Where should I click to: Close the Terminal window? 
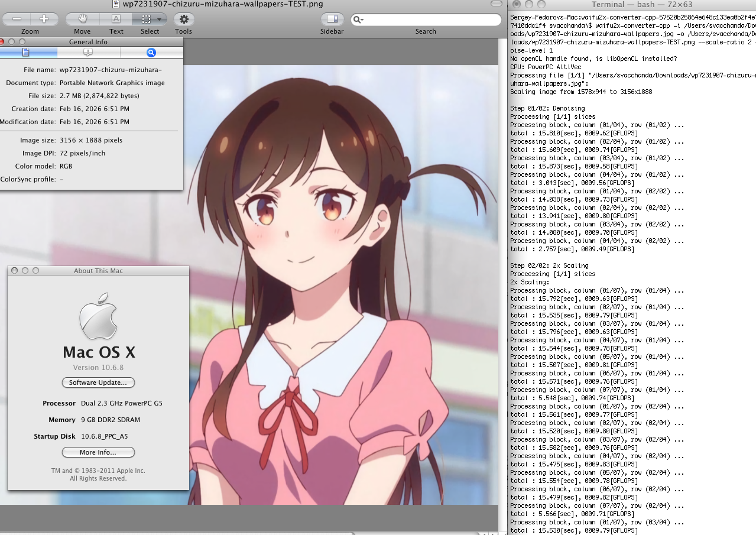pos(516,5)
